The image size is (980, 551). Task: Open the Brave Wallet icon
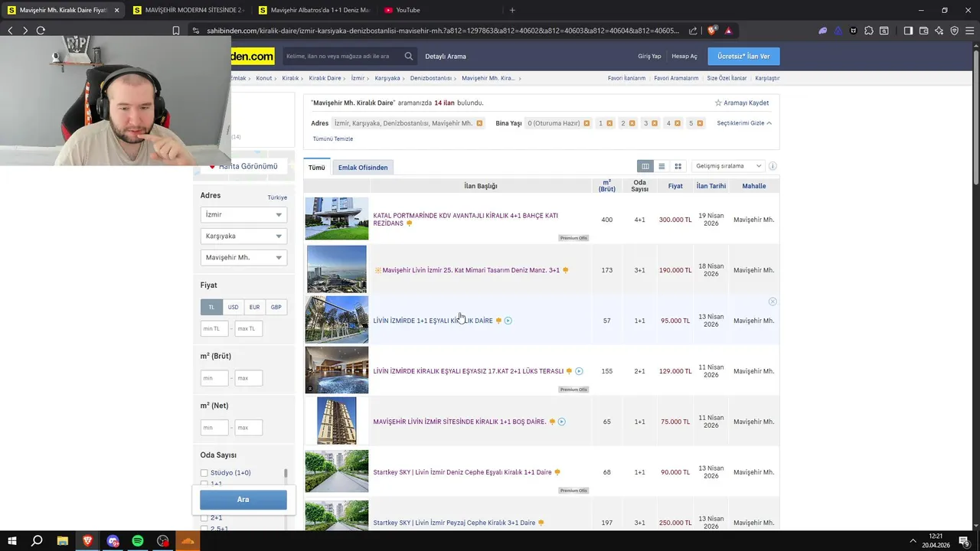tap(923, 31)
